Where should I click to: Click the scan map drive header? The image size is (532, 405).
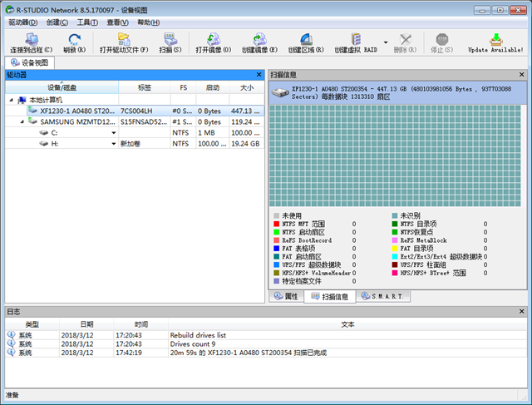coord(397,92)
